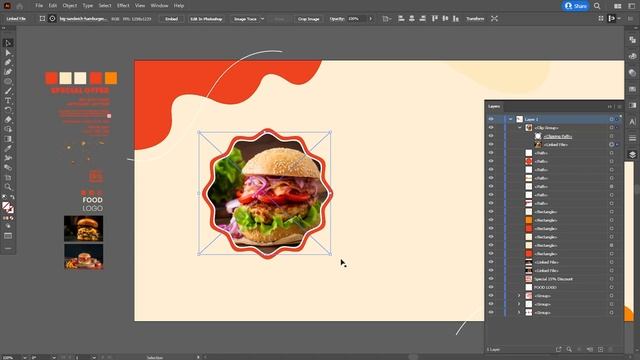
Task: Open zoom level dropdown in status bar
Action: pyautogui.click(x=25, y=358)
